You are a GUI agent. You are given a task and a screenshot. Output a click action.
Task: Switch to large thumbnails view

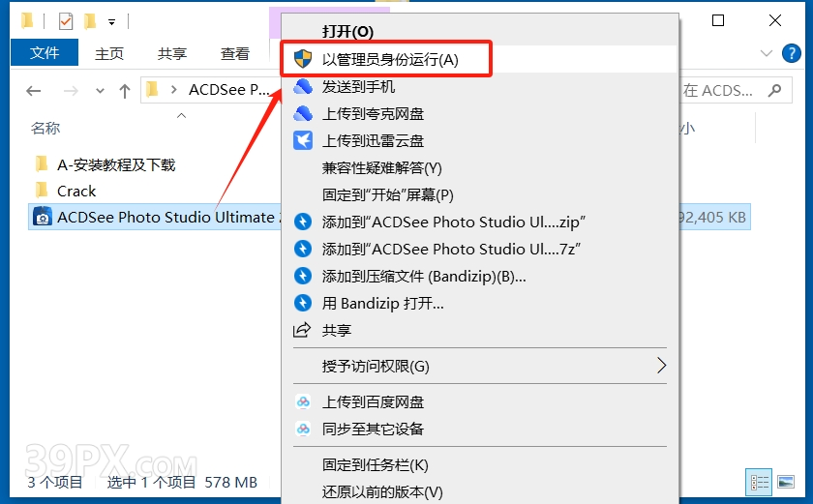point(786,483)
